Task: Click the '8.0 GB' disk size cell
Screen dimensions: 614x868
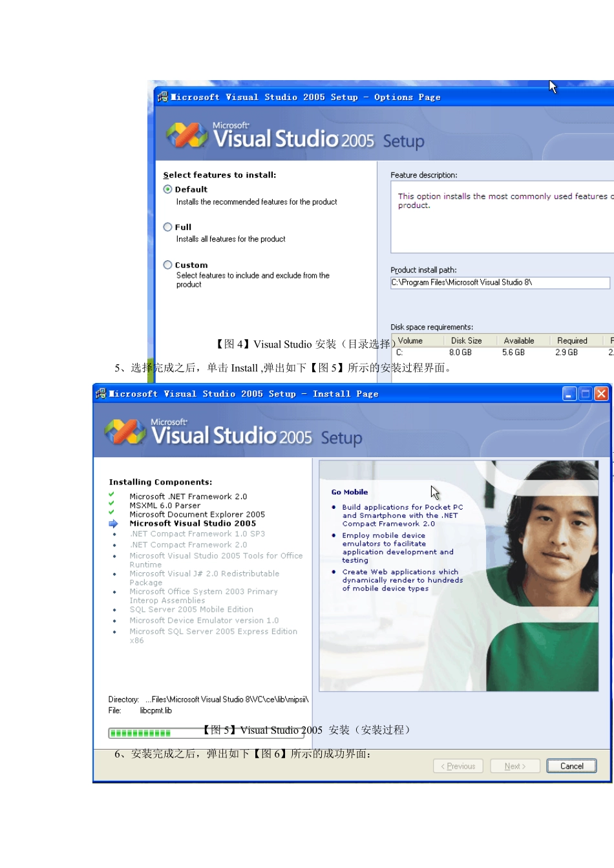Action: click(x=460, y=353)
